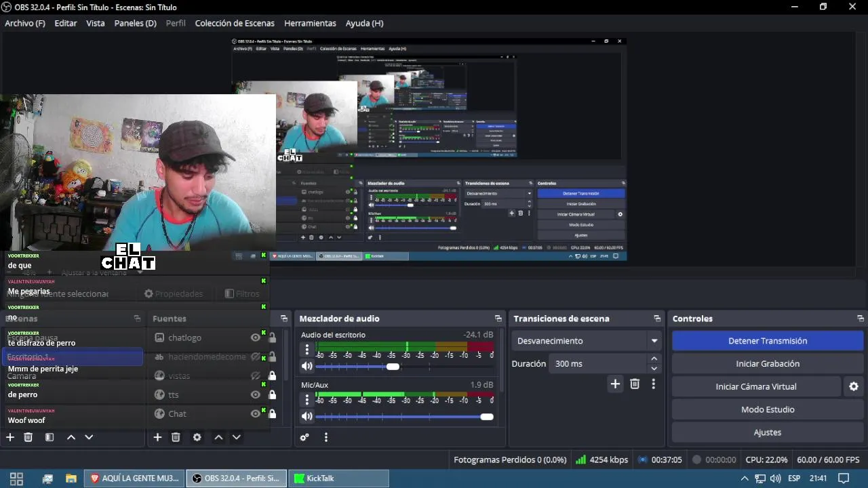Mute Audio del escritorio speaker
Screen dimensions: 868x488
point(307,366)
